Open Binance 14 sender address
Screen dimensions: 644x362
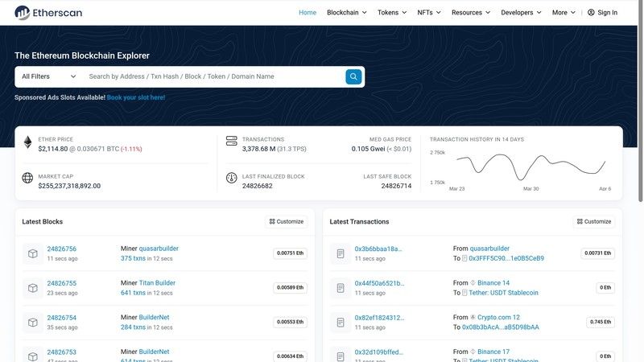pos(493,283)
